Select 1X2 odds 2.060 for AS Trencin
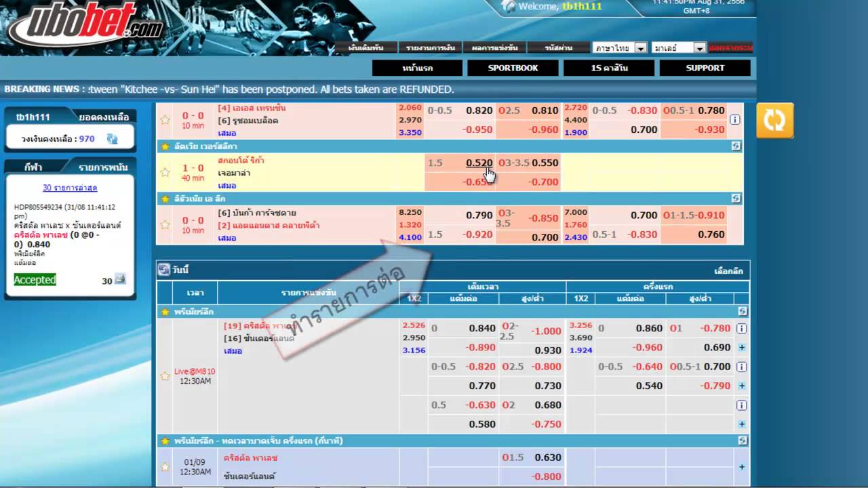Image resolution: width=868 pixels, height=488 pixels. pos(410,108)
